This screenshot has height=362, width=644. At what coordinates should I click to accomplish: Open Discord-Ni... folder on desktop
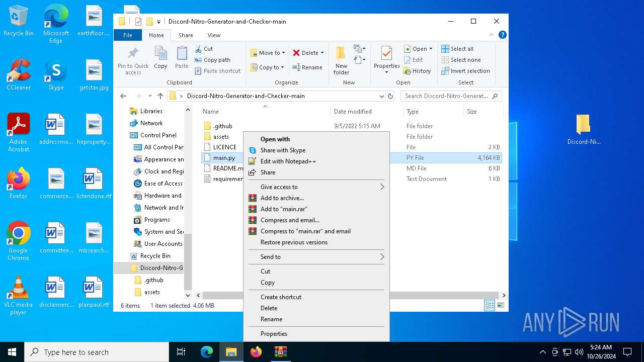click(584, 129)
